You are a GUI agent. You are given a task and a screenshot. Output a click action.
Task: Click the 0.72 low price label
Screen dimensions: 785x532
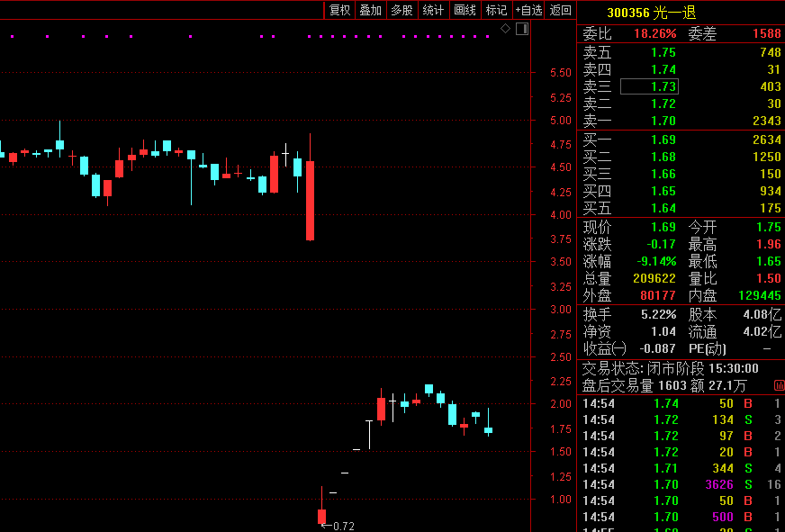pos(344,526)
